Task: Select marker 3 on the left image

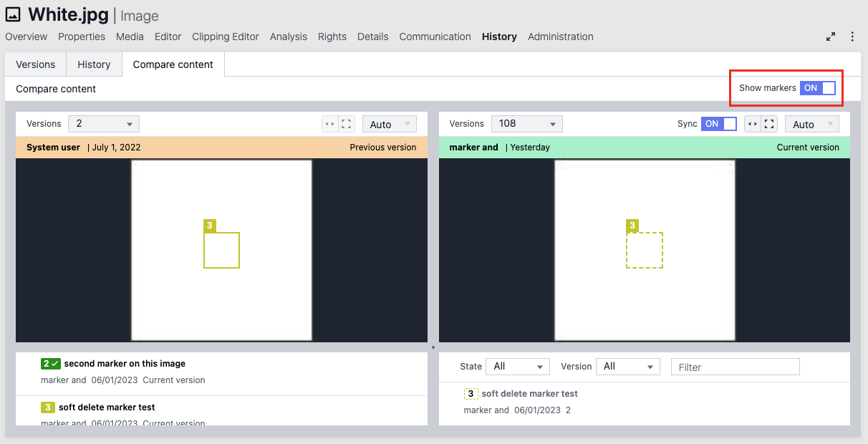Action: (221, 250)
